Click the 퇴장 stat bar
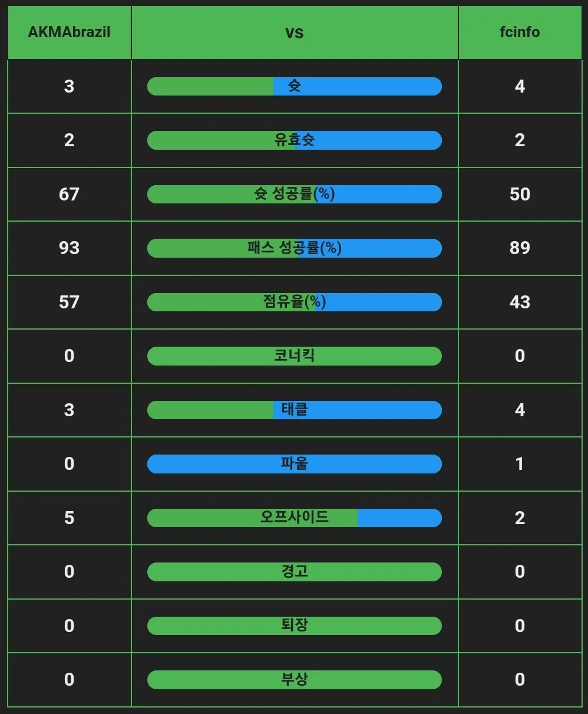 (x=294, y=626)
